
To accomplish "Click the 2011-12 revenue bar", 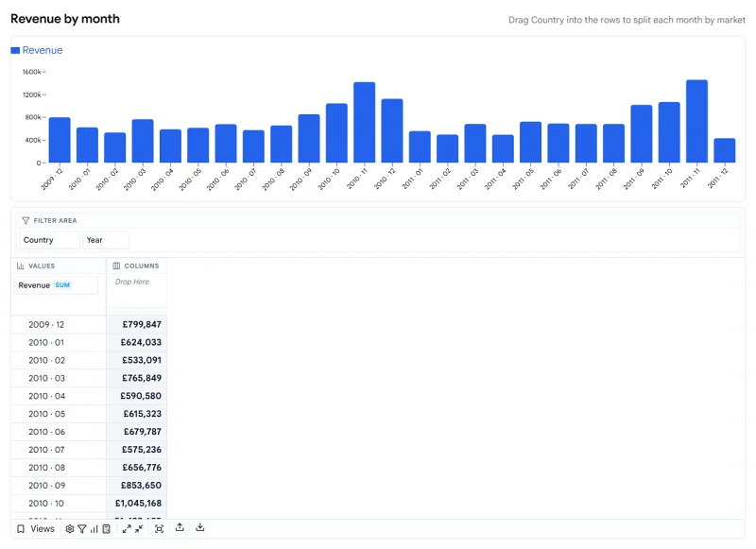I will tap(724, 150).
